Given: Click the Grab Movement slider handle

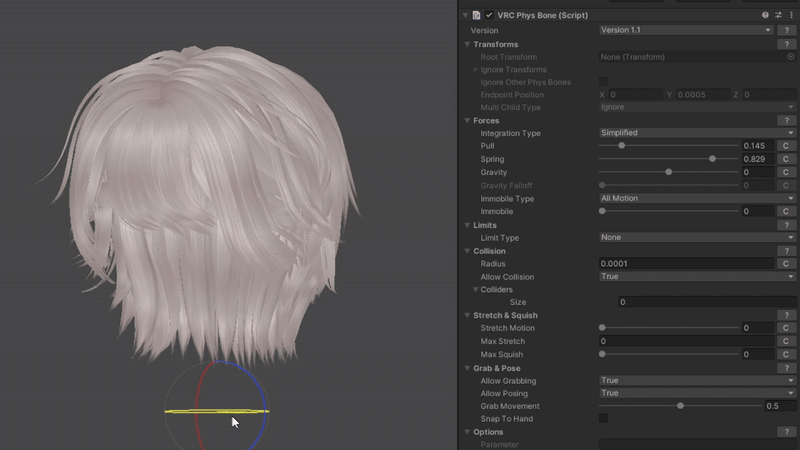Looking at the screenshot, I should pos(681,406).
